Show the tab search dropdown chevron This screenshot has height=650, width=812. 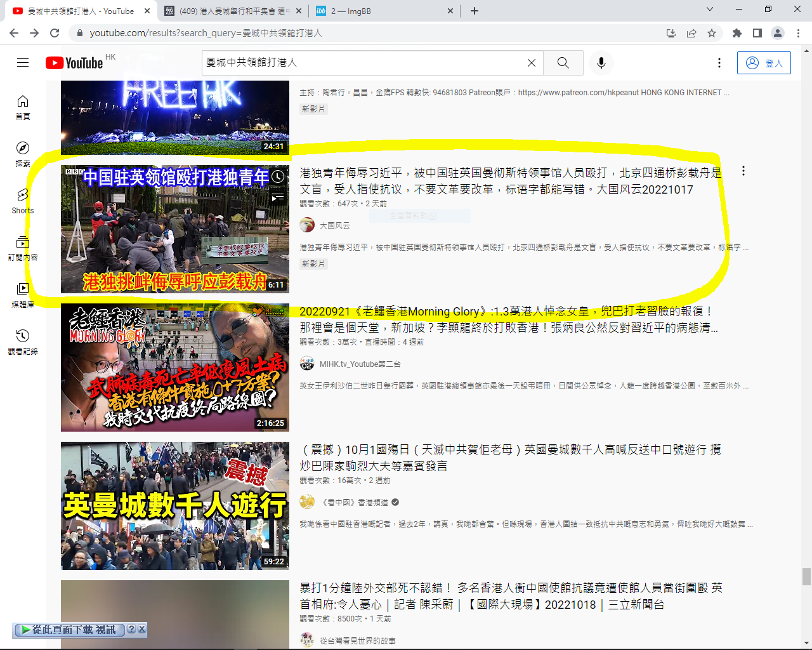coord(710,10)
